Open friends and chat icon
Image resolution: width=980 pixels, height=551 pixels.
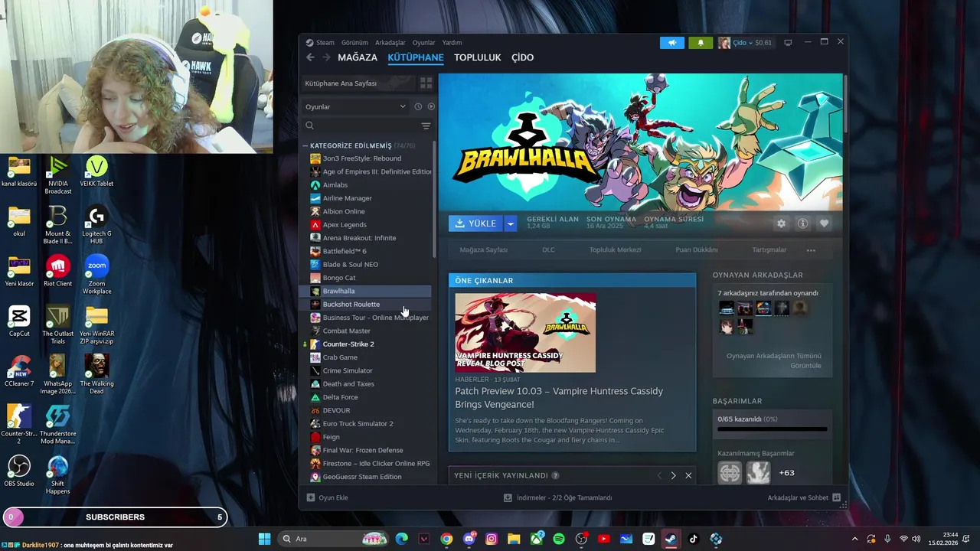836,497
